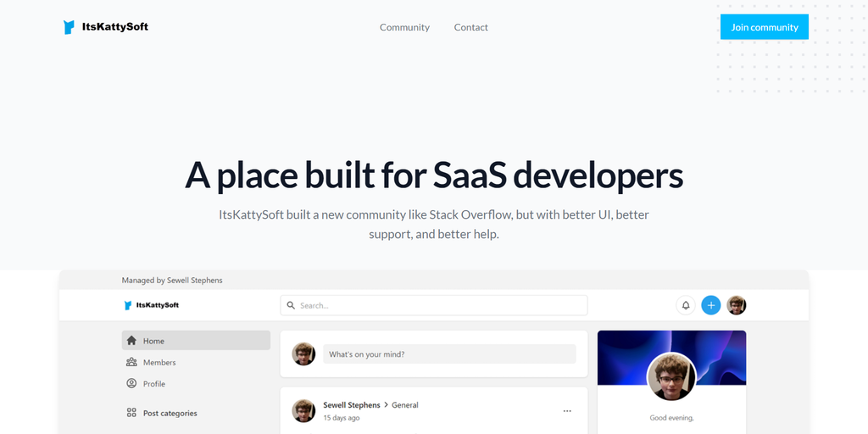Click the blue plus create icon

coord(711,305)
